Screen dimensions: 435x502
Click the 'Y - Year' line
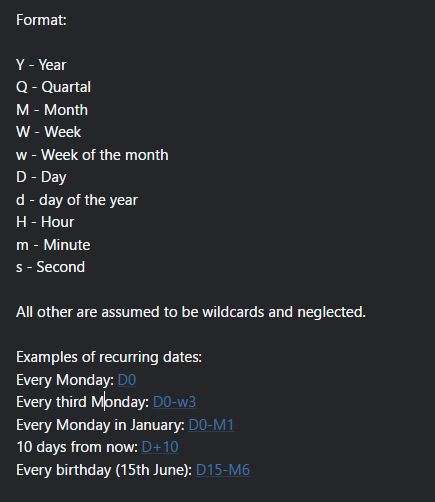[41, 65]
